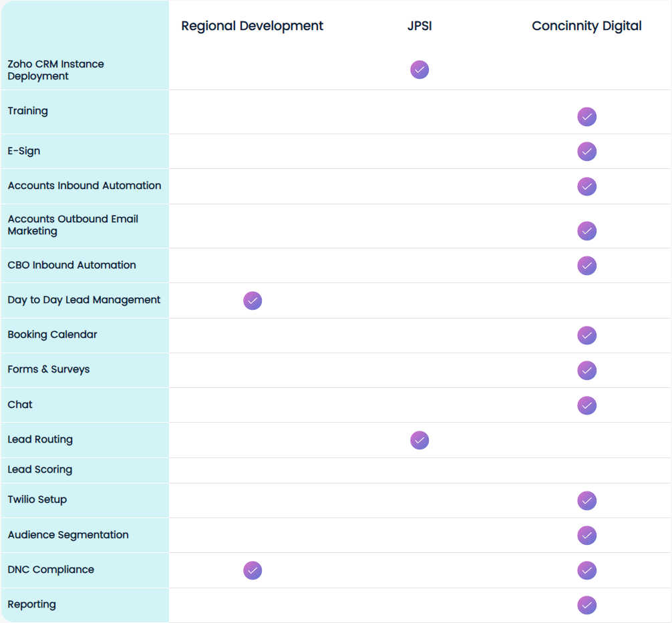Click the Audience Segmentation checkmark icon

[x=586, y=535]
